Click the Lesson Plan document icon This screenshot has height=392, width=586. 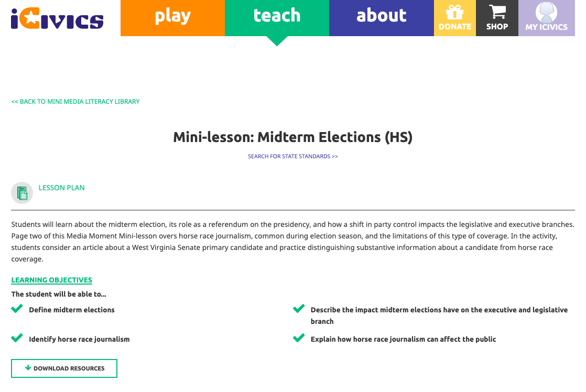pyautogui.click(x=21, y=193)
